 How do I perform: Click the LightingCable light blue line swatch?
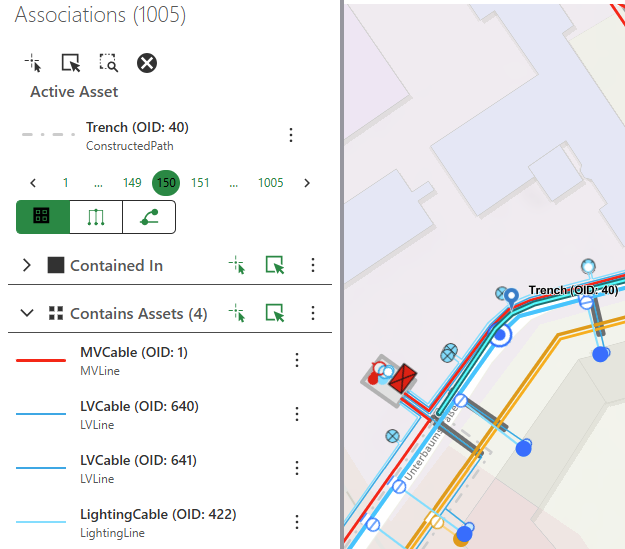41,522
